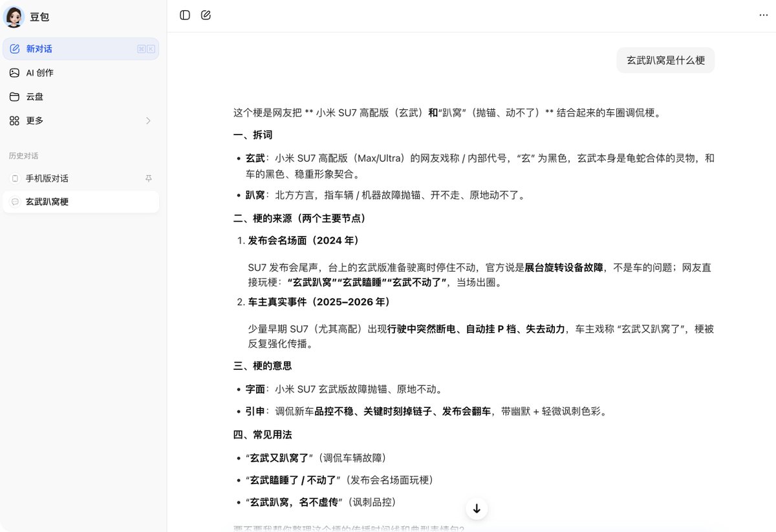This screenshot has width=776, height=532.
Task: Click the 豆包 account name
Action: [x=39, y=17]
